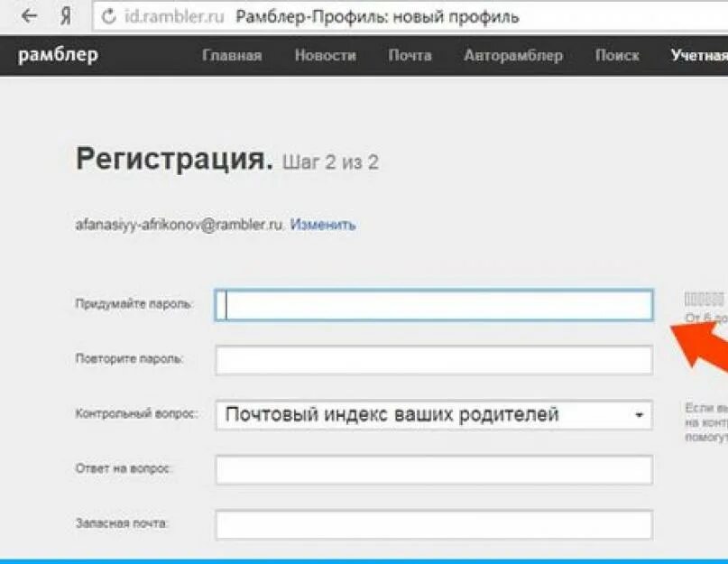Select the afanasiyy-afrikonov@rambler.ru address text
The image size is (728, 564).
[180, 225]
